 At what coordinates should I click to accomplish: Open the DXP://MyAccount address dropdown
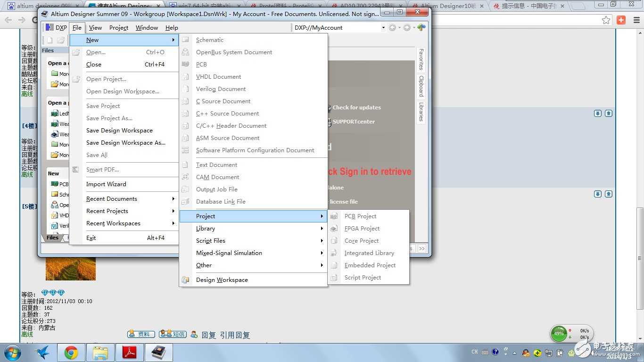[x=383, y=28]
